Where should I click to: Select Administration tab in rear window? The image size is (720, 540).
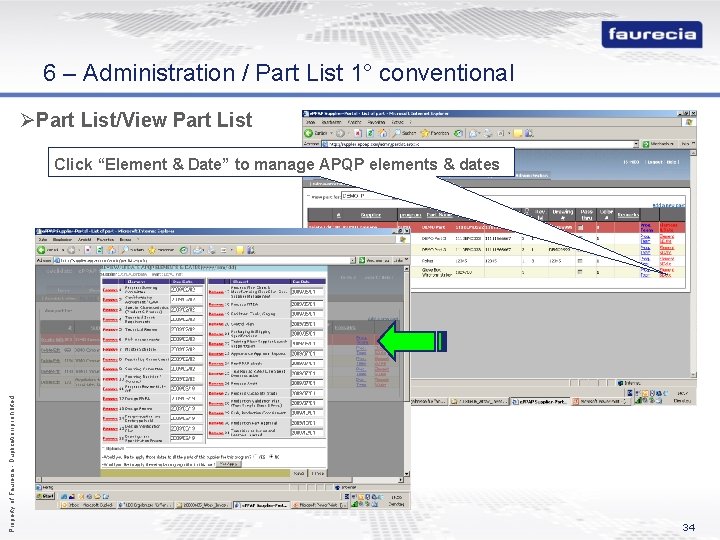tap(531, 175)
